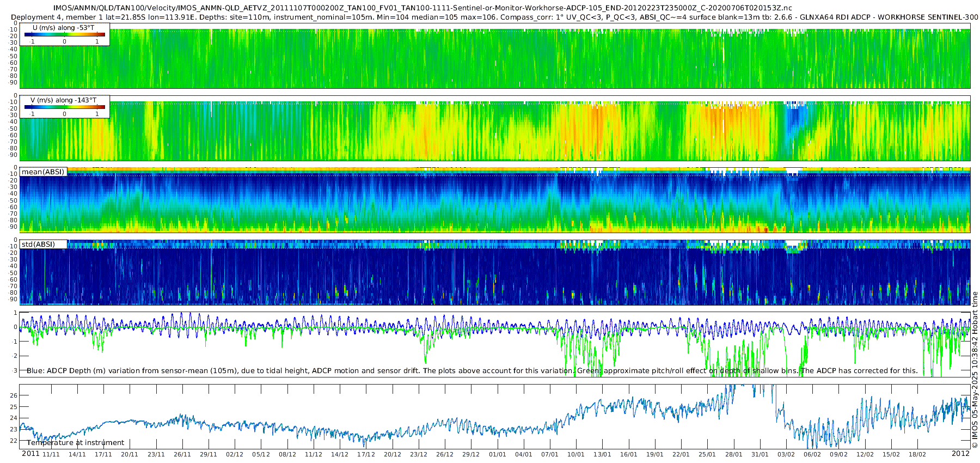The height and width of the screenshot is (463, 980).
Task: Select the 11/11 date tick label
Action: click(x=51, y=454)
